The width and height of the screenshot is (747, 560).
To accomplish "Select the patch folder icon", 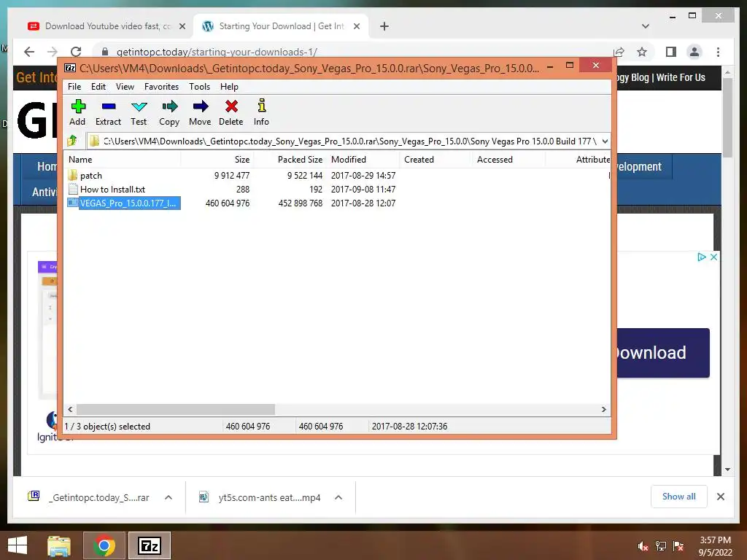I will tap(72, 175).
